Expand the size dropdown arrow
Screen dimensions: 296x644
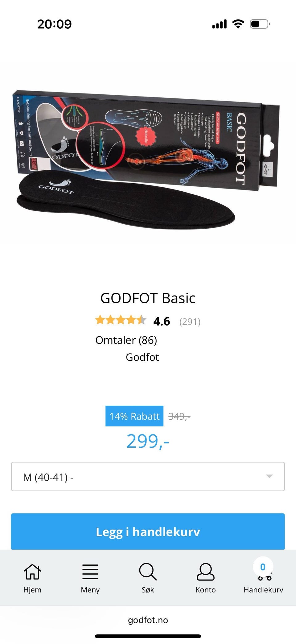click(269, 476)
